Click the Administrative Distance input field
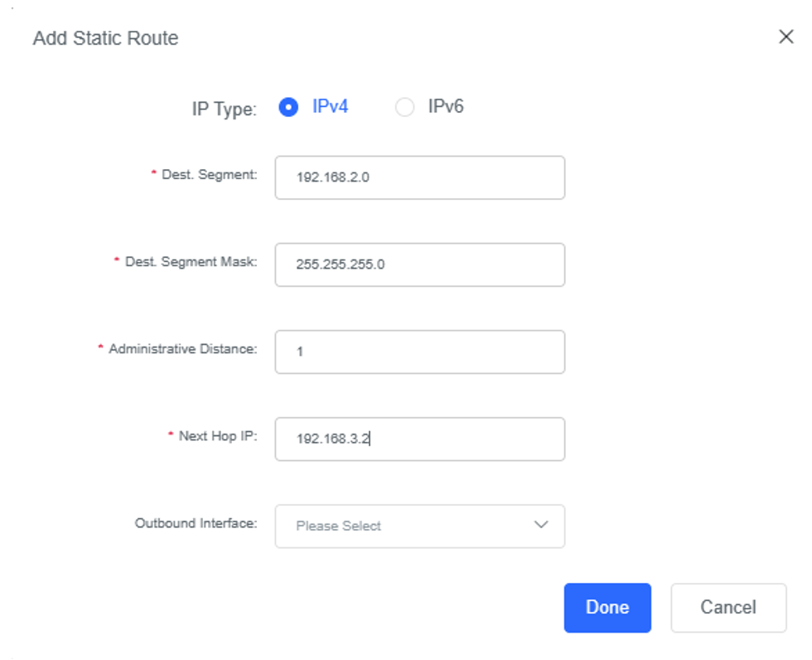Viewport: 812px width, 660px height. click(419, 352)
